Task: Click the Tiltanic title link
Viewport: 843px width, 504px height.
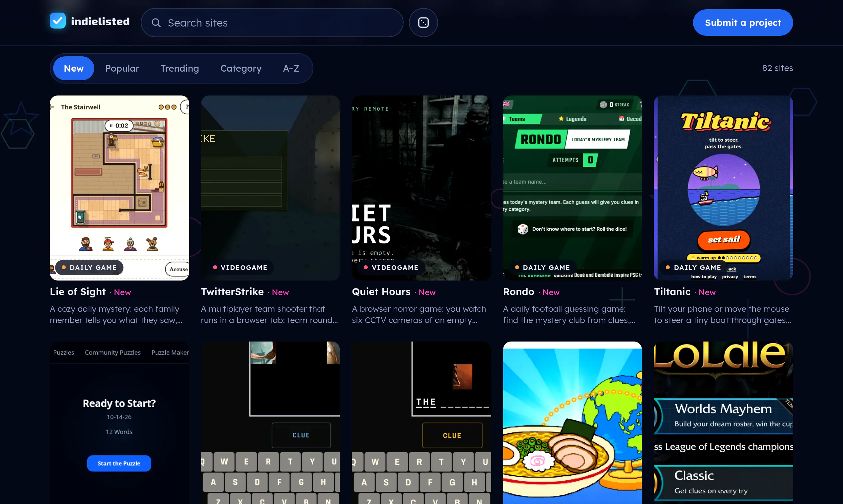Action: [672, 292]
